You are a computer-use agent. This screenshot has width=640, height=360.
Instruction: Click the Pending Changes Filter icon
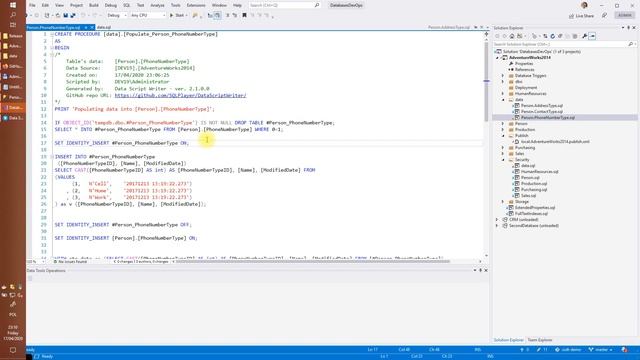(x=534, y=36)
